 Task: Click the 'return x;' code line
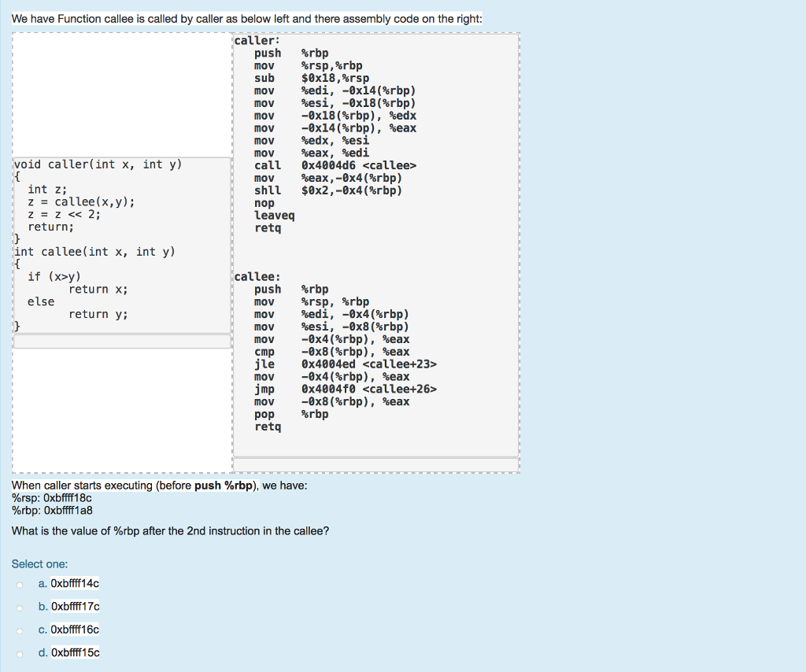click(x=98, y=290)
